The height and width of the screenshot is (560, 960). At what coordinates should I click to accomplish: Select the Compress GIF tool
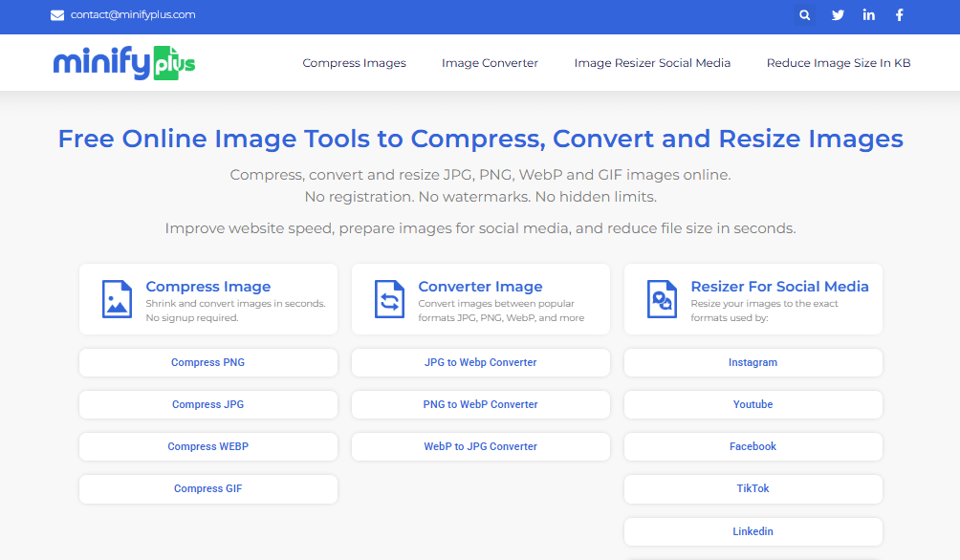coord(207,488)
